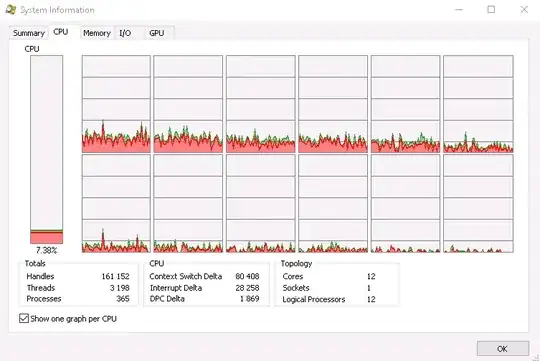Click the Context Switch Delta value 80 408

[x=247, y=276]
